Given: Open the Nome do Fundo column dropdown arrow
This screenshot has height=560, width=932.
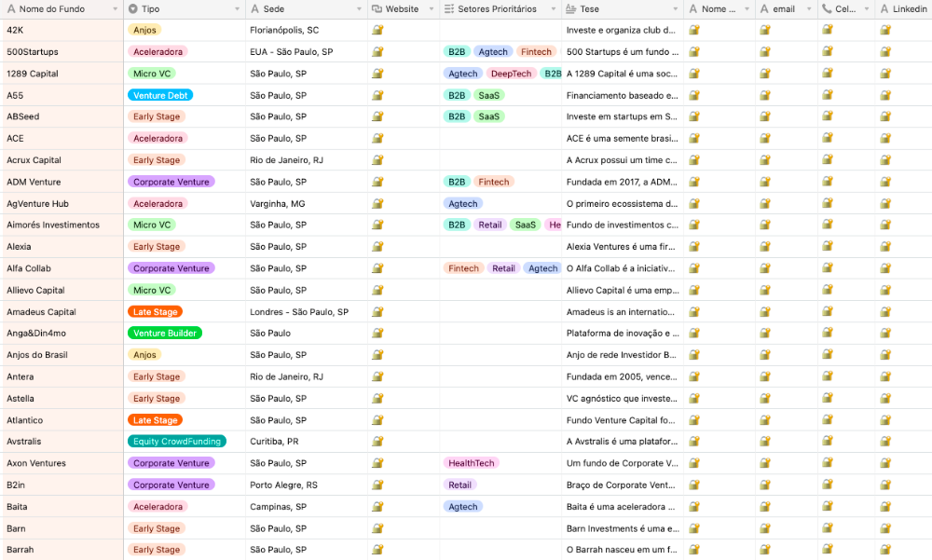Looking at the screenshot, I should click(116, 9).
